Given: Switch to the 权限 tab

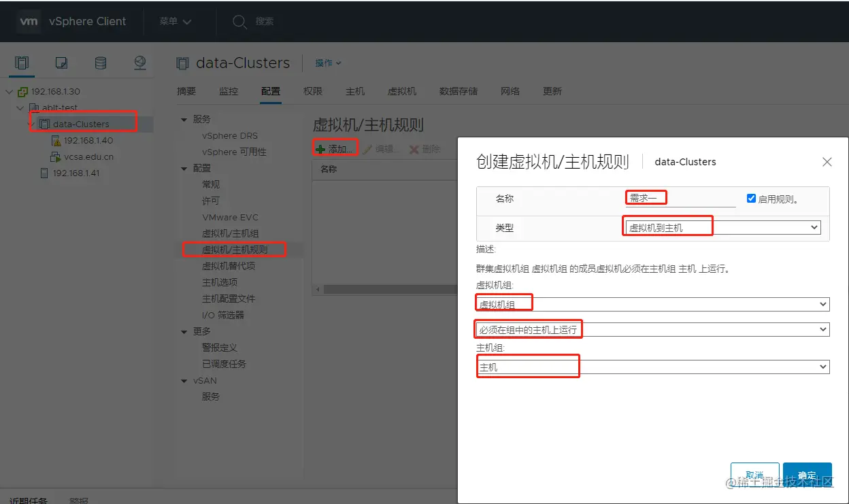Looking at the screenshot, I should tap(313, 91).
